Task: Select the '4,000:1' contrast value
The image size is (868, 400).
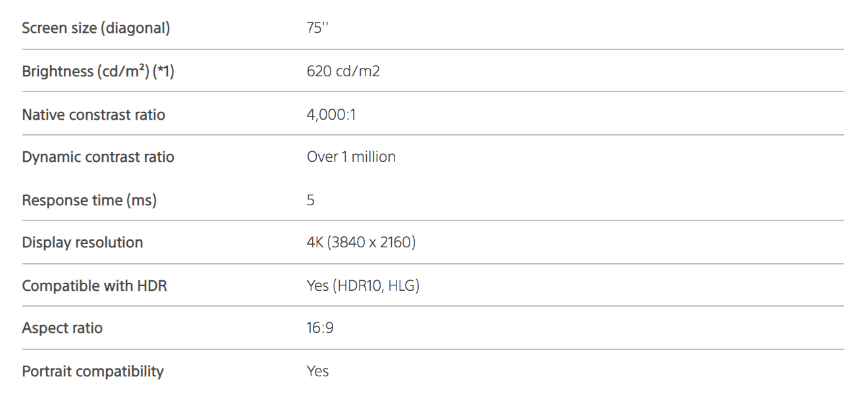Action: coord(331,114)
